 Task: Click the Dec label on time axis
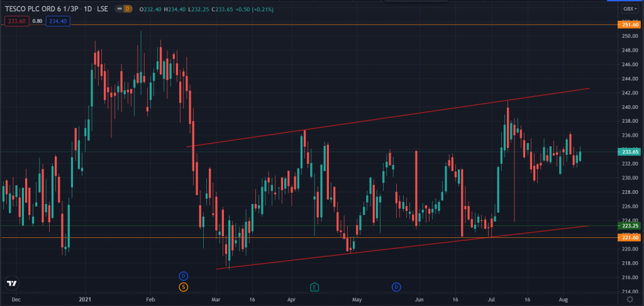[x=16, y=300]
